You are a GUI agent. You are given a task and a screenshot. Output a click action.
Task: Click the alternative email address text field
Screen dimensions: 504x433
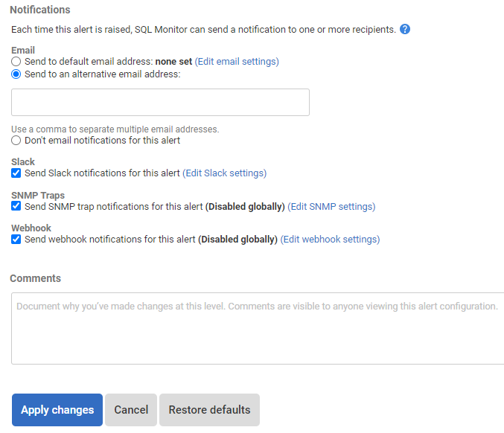(160, 103)
